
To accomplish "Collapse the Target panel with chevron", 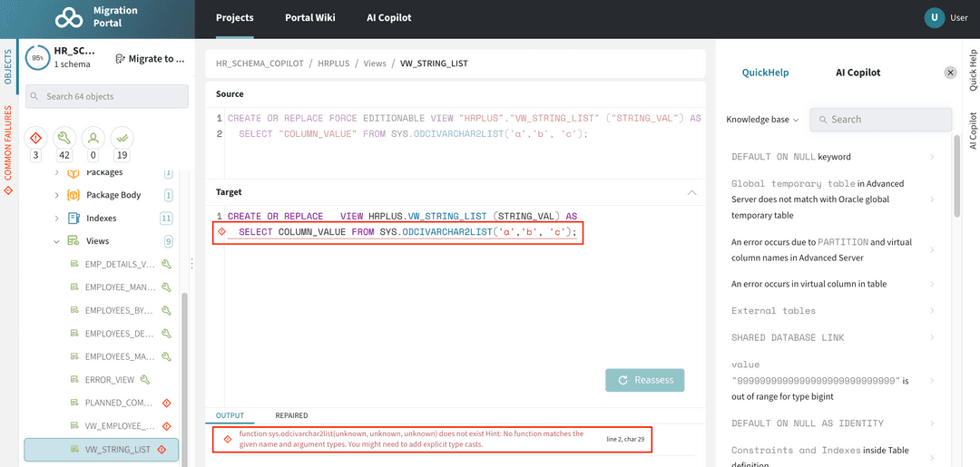I will tap(691, 192).
